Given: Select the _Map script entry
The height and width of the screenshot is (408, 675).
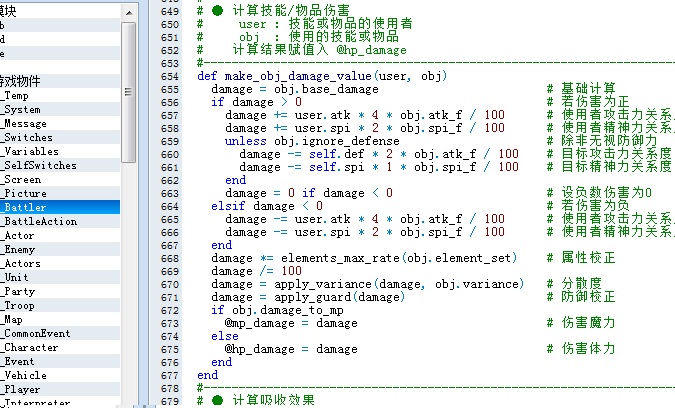Looking at the screenshot, I should [60, 319].
